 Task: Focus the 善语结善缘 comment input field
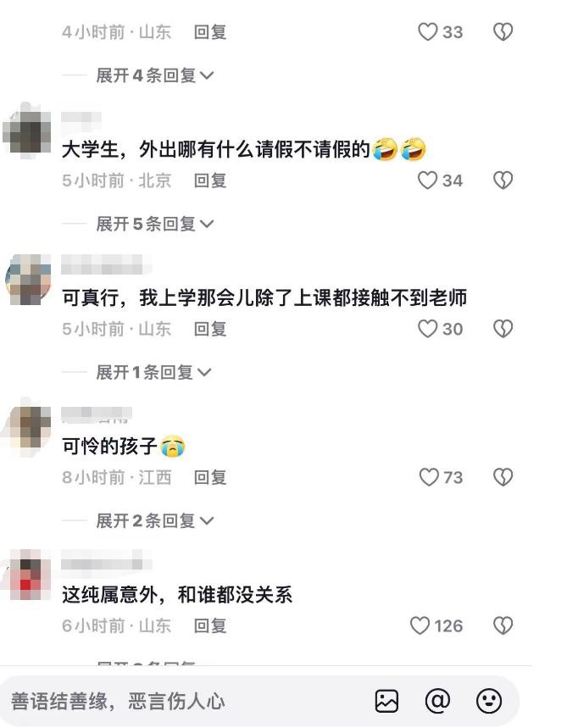[x=186, y=701]
